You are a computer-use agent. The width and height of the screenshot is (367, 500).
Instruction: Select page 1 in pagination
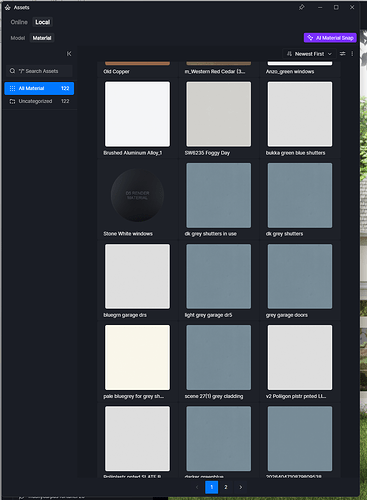pos(212,487)
